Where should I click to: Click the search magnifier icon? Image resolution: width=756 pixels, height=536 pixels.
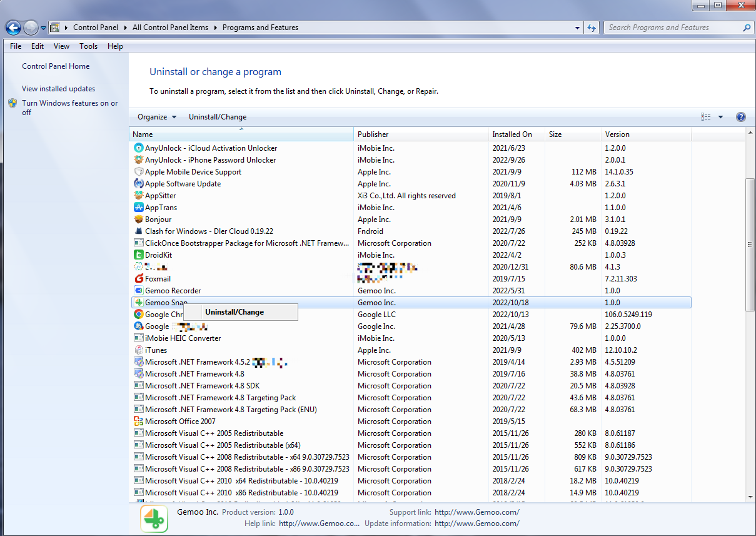tap(747, 28)
